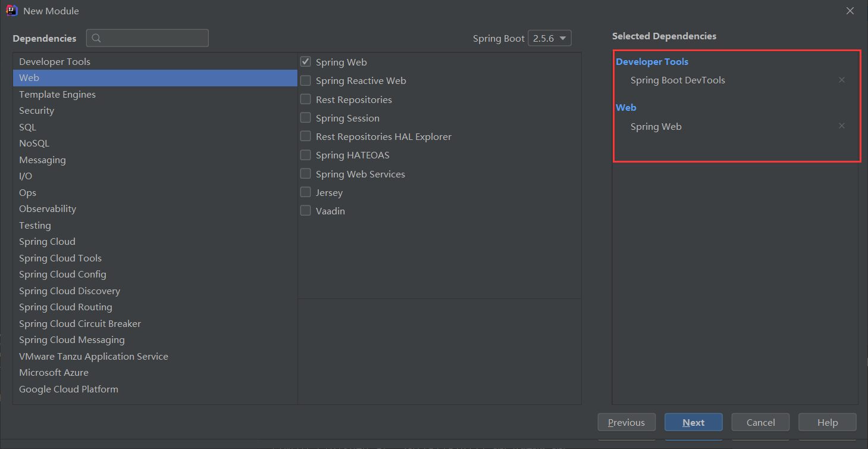The height and width of the screenshot is (449, 868).
Task: Remove Spring Boot DevTools from selected dependencies
Action: coord(842,80)
